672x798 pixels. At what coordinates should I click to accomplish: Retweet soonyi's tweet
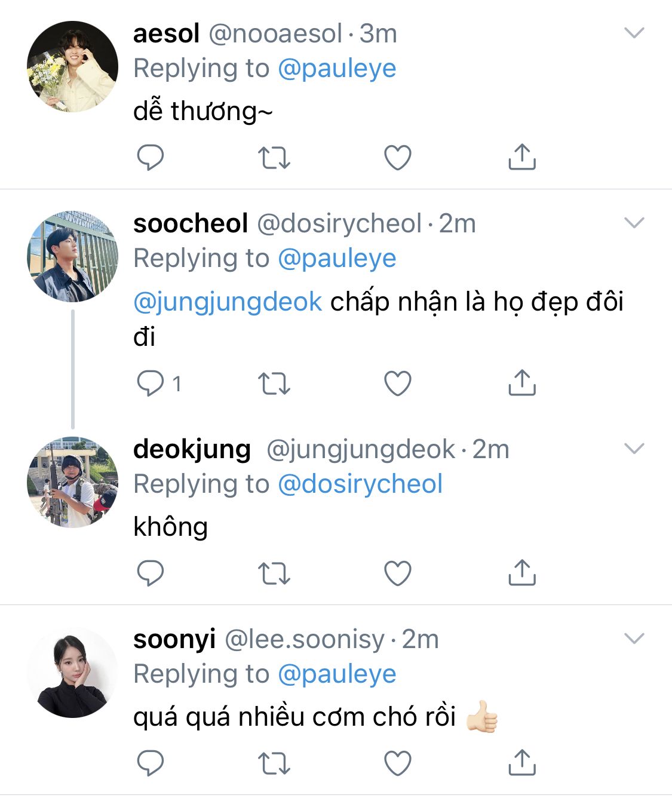point(274,763)
